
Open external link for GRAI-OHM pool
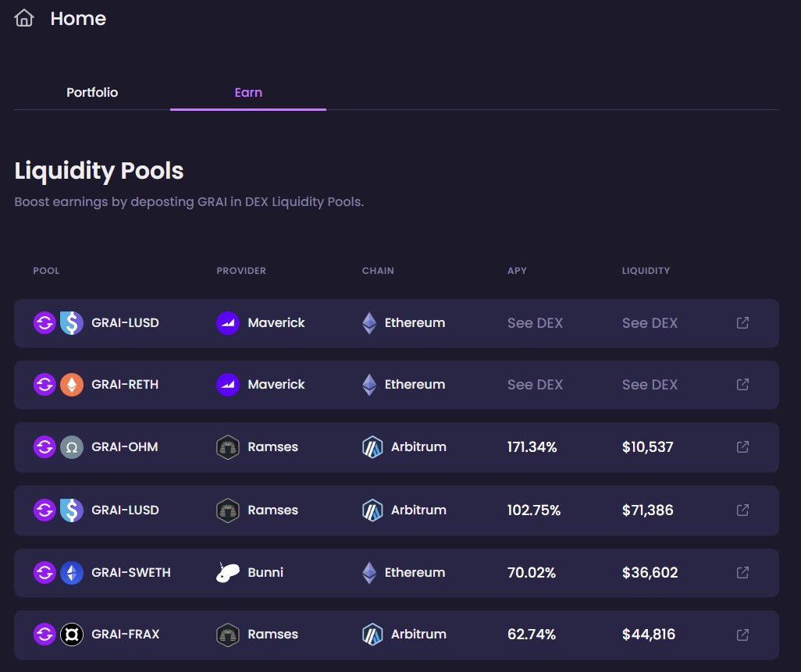pos(742,446)
